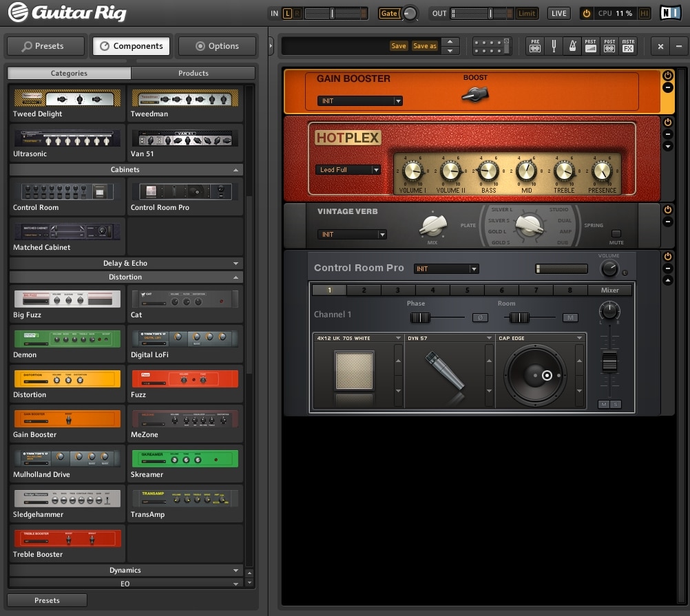Enable the Gate toggle

pyautogui.click(x=389, y=13)
